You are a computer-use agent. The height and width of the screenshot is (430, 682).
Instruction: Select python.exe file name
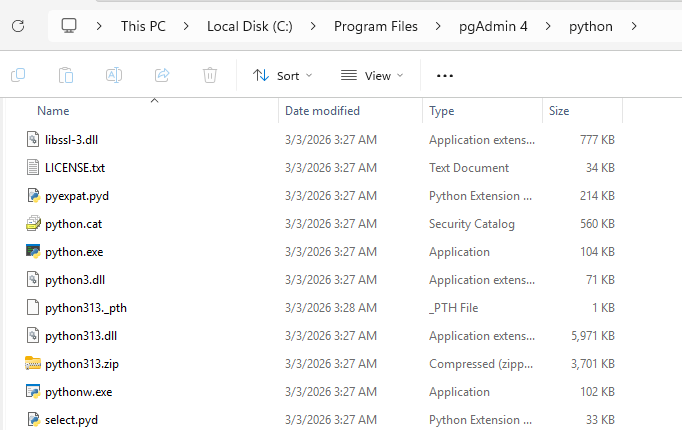[74, 251]
